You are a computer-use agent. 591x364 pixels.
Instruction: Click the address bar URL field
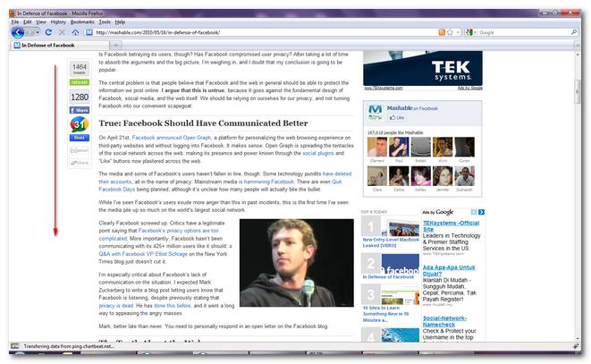click(264, 32)
